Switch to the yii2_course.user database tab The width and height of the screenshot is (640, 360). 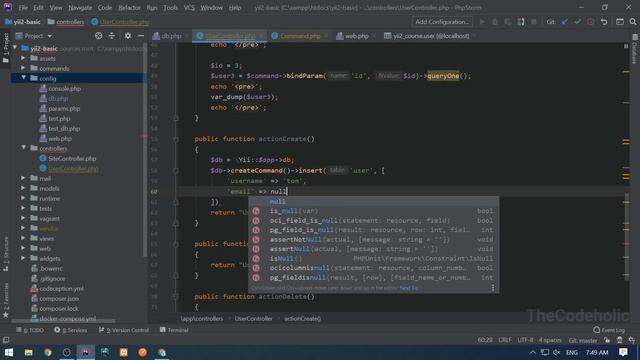click(431, 36)
